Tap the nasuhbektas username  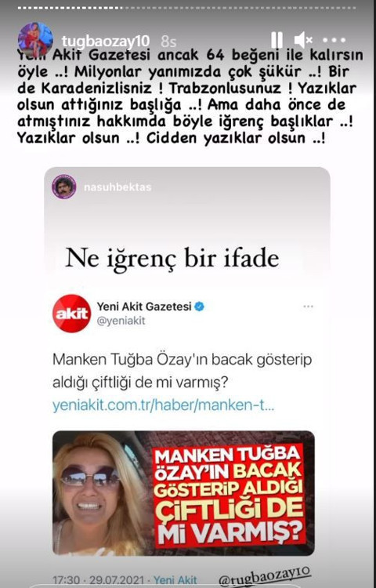click(x=117, y=187)
